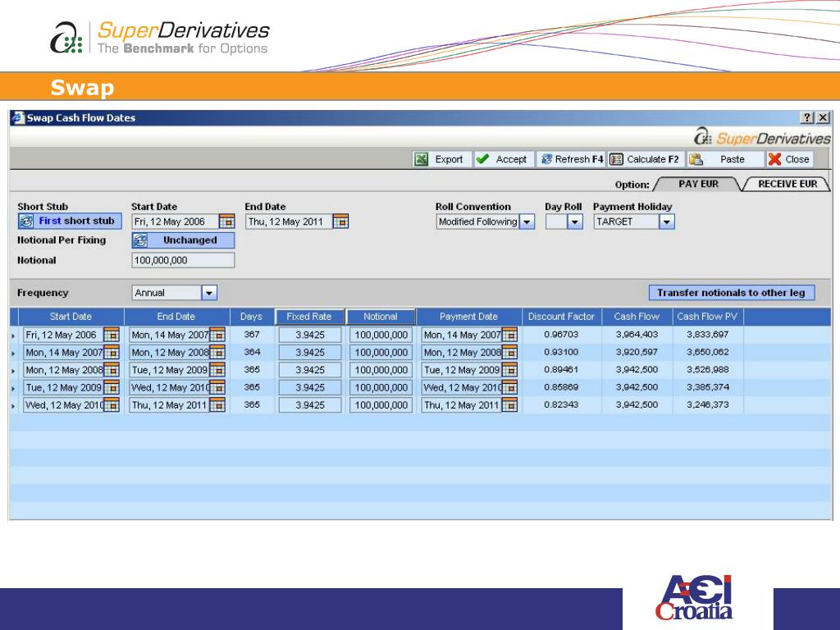The width and height of the screenshot is (840, 630).
Task: Select the row marker for Mon, 14 May 2007
Action: 13,353
